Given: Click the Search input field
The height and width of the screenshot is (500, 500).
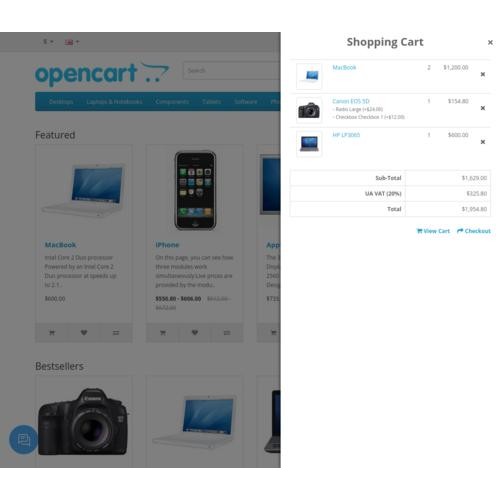Looking at the screenshot, I should click(232, 70).
